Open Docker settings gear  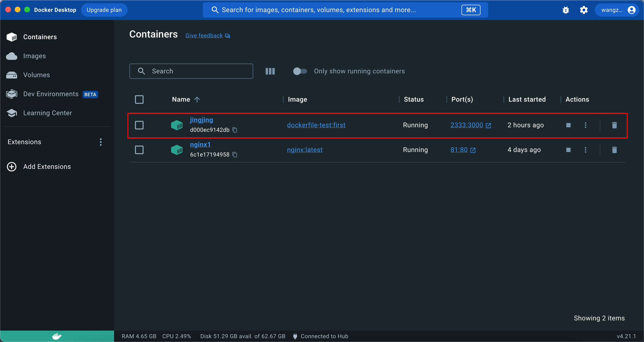click(584, 10)
